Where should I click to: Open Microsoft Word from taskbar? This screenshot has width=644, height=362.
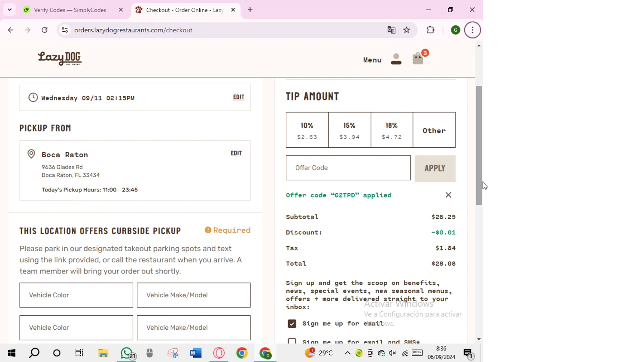196,353
